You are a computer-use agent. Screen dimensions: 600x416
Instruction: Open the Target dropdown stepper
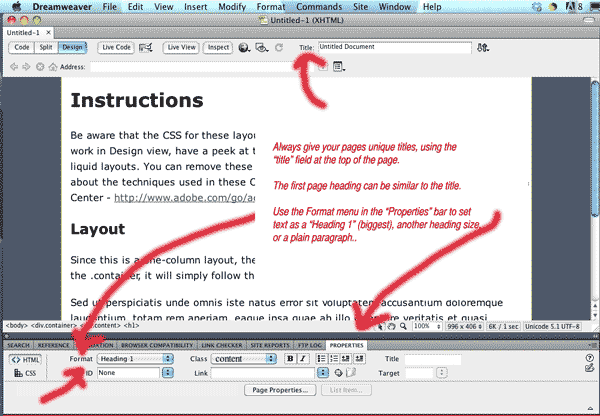tap(442, 373)
